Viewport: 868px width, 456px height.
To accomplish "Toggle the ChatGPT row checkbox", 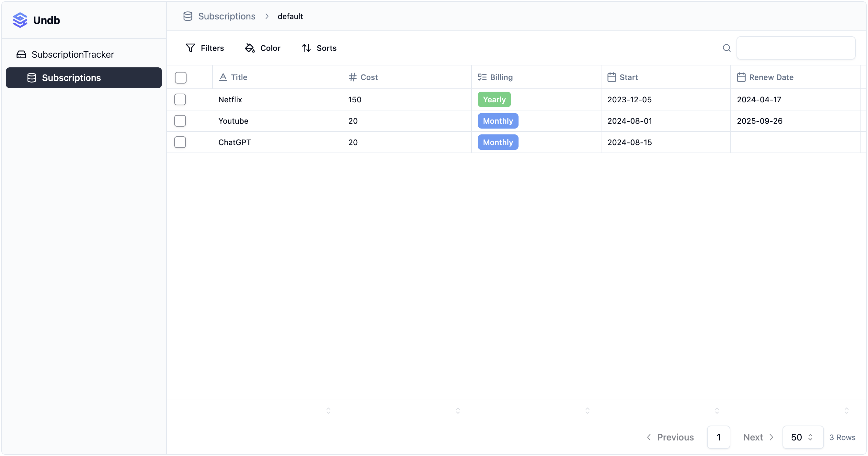I will [180, 142].
